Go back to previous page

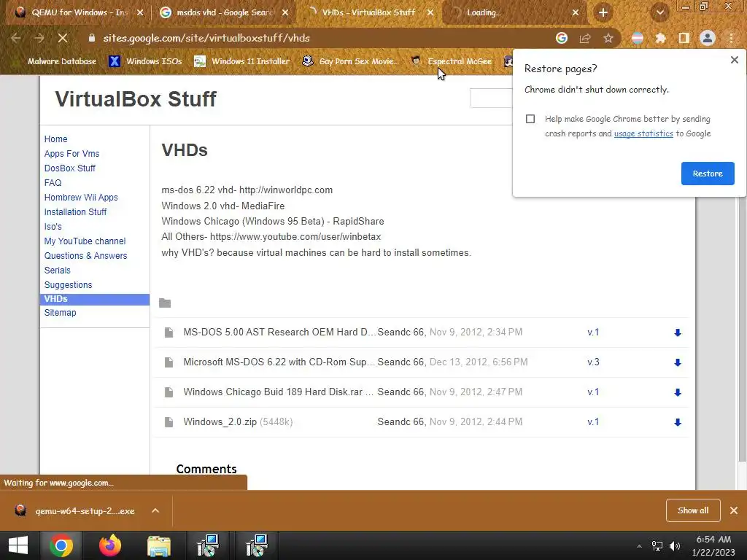coord(16,38)
